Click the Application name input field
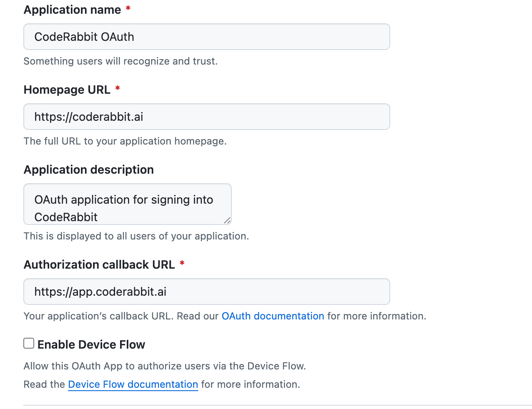Screen dimensions: 532x409 click(207, 37)
